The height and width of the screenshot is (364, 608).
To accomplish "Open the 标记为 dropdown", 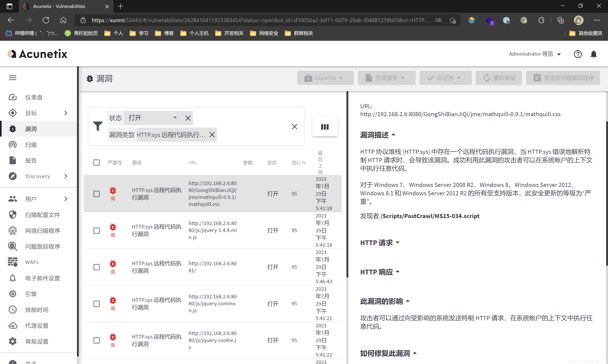I will (445, 78).
